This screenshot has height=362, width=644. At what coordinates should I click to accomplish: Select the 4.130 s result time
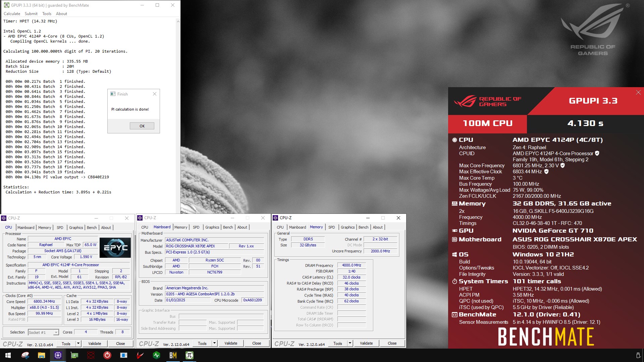click(x=585, y=123)
